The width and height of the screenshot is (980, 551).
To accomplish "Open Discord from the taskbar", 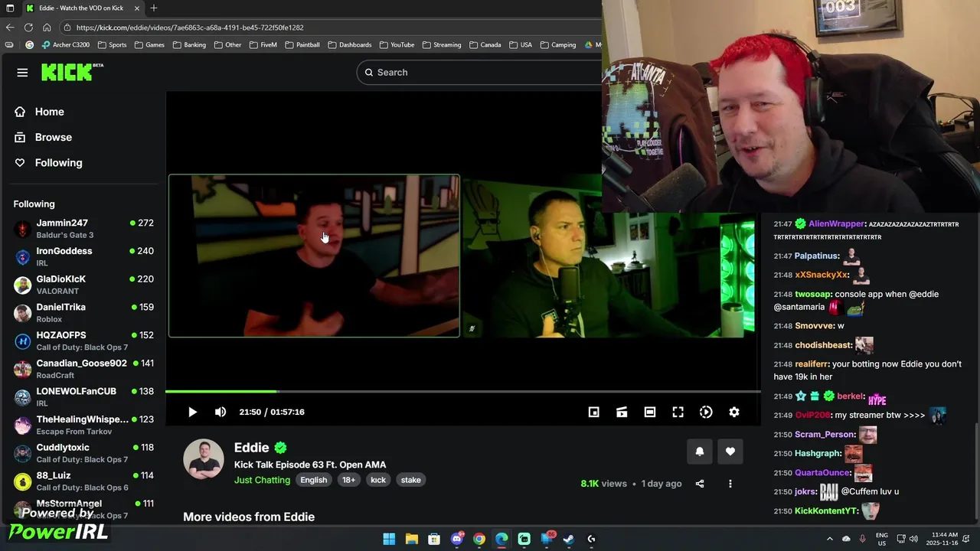I will tap(457, 539).
